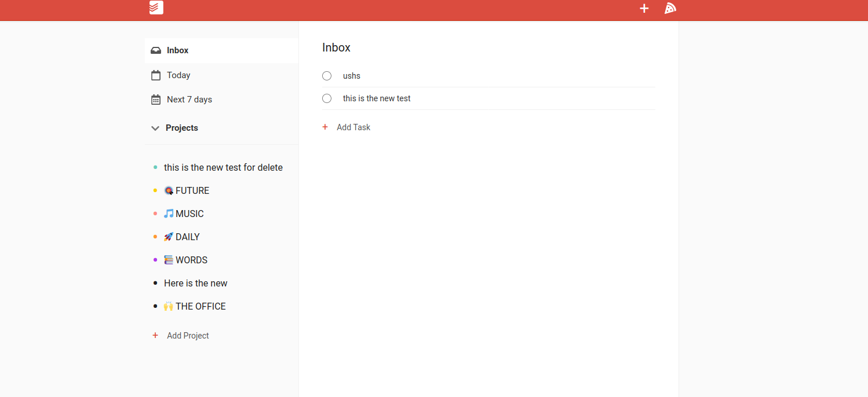Select the Inbox label in sidebar
This screenshot has width=868, height=397.
pyautogui.click(x=177, y=50)
